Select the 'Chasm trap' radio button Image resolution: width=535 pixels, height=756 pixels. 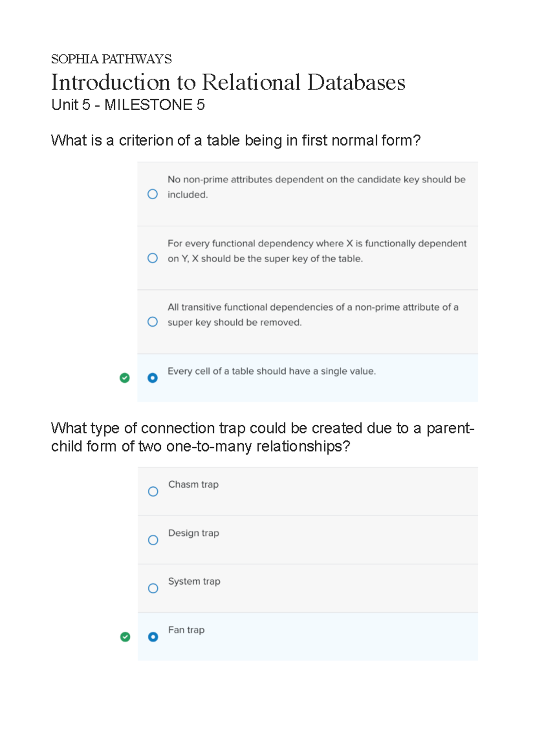[x=153, y=492]
